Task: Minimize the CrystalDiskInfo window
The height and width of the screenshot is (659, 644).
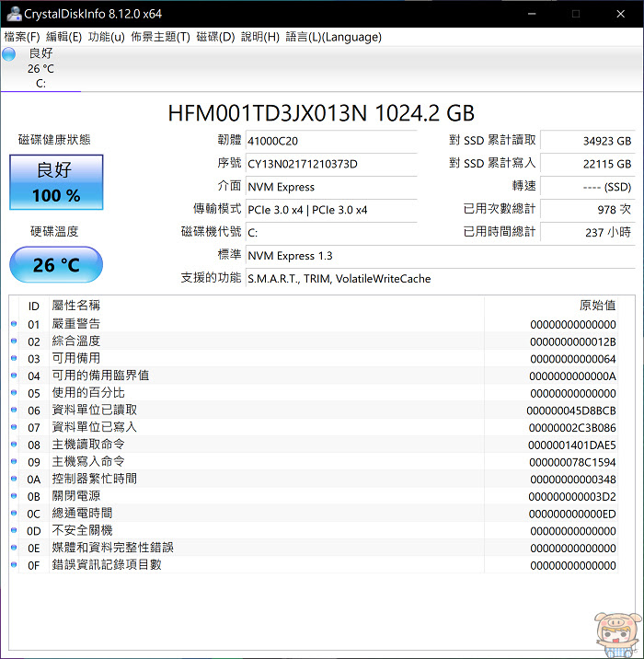Action: [x=532, y=14]
